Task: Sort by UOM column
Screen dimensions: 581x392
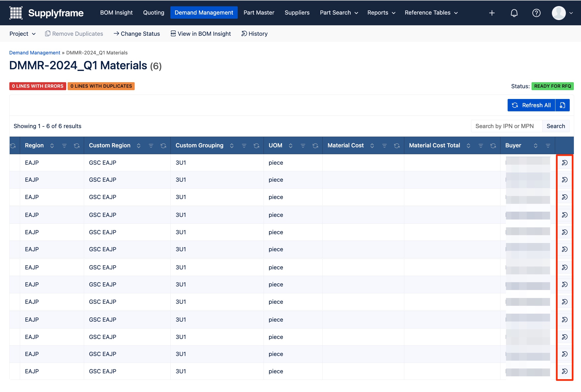Action: tap(290, 146)
